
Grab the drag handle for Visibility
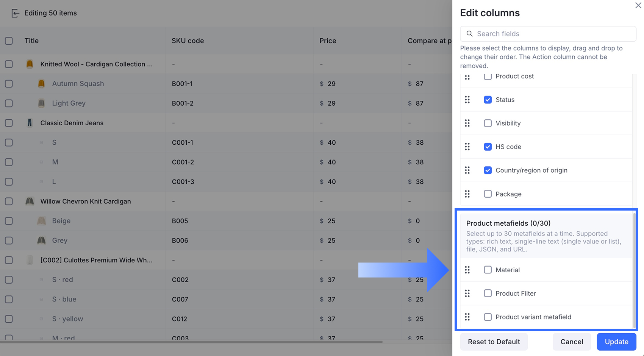coord(467,123)
